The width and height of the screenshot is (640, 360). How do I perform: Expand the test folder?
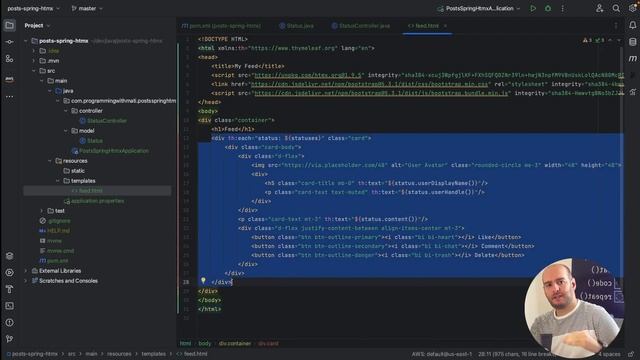(x=42, y=211)
